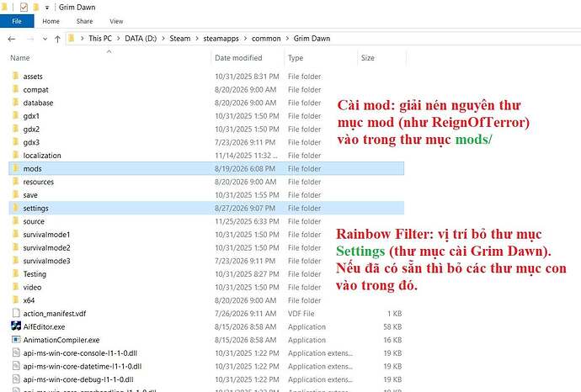Select the survivalmode3 folder icon
This screenshot has height=392, width=581.
[x=15, y=261]
